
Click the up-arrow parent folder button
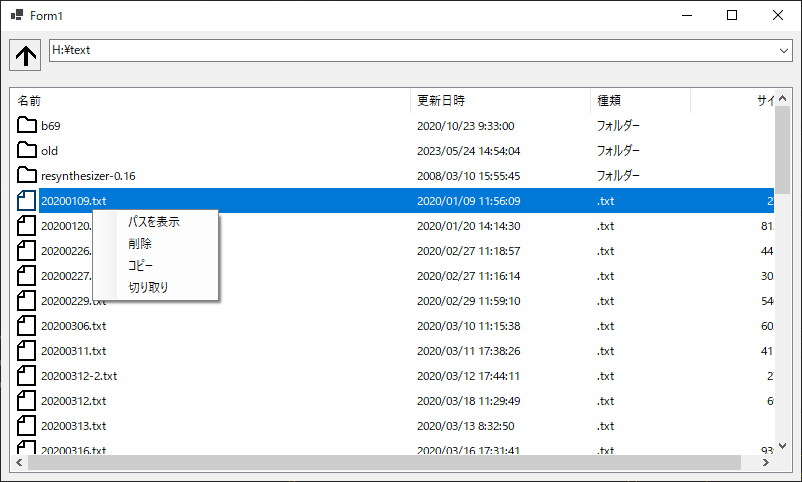[26, 55]
